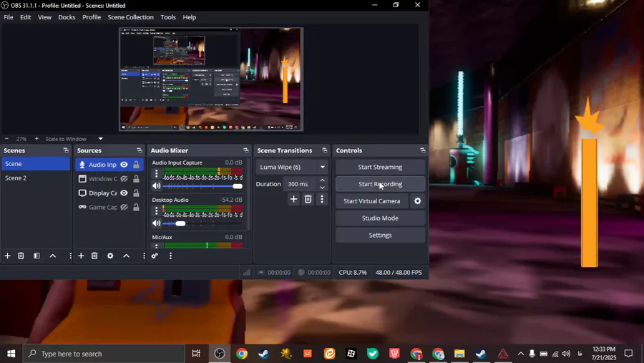This screenshot has width=644, height=363.
Task: Open virtual camera settings gear
Action: (x=417, y=201)
